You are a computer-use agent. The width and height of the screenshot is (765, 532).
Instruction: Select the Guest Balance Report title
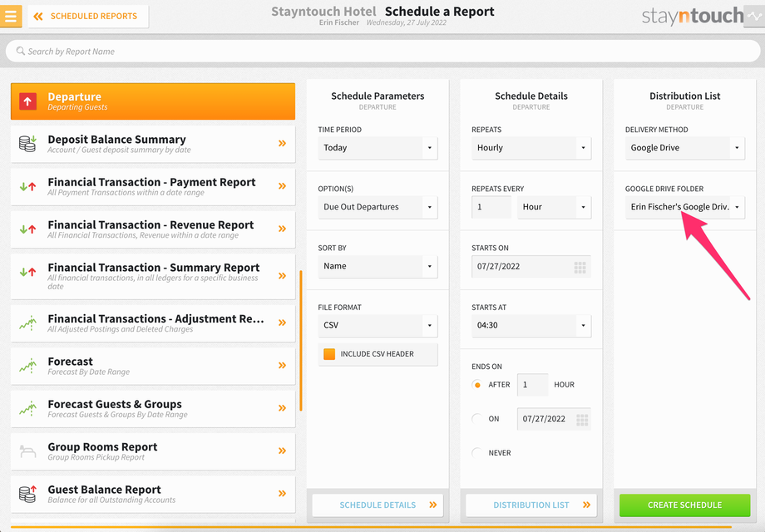[105, 490]
